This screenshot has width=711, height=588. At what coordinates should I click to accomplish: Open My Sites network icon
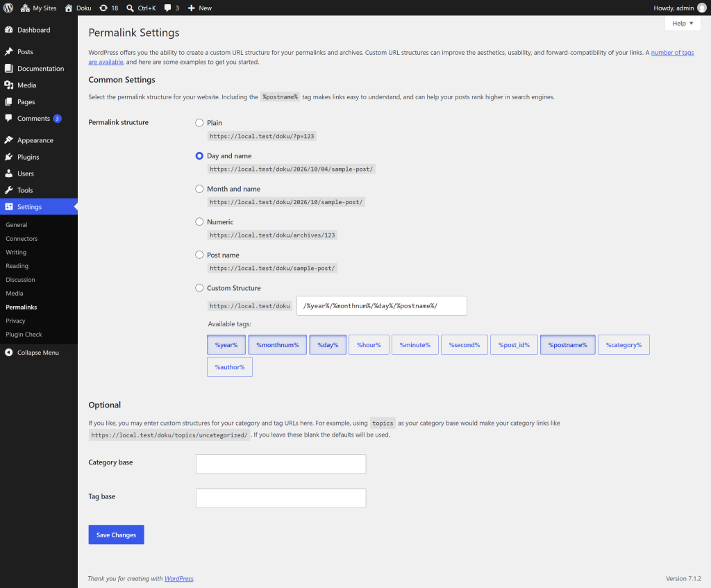[x=25, y=8]
